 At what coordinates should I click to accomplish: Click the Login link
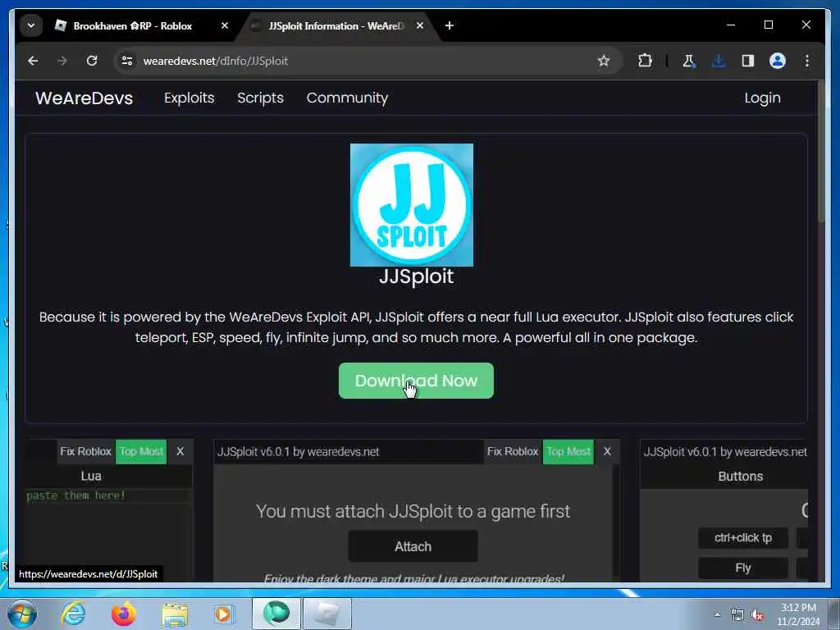762,98
